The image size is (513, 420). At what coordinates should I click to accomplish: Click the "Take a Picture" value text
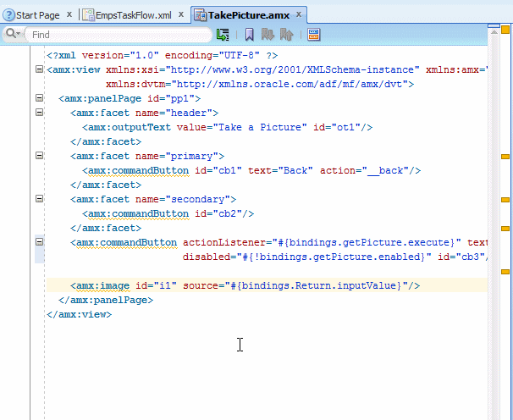tap(260, 127)
